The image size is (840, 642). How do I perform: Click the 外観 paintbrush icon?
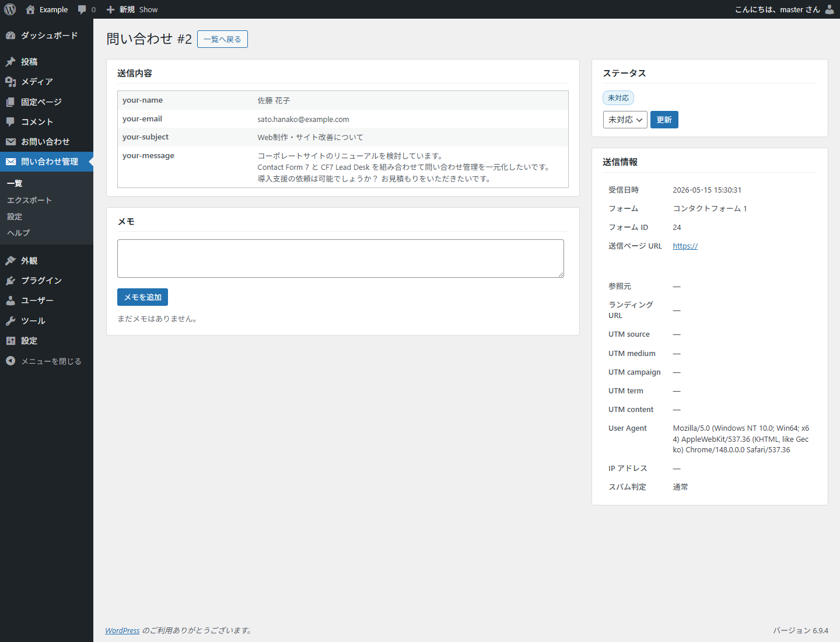coord(10,261)
